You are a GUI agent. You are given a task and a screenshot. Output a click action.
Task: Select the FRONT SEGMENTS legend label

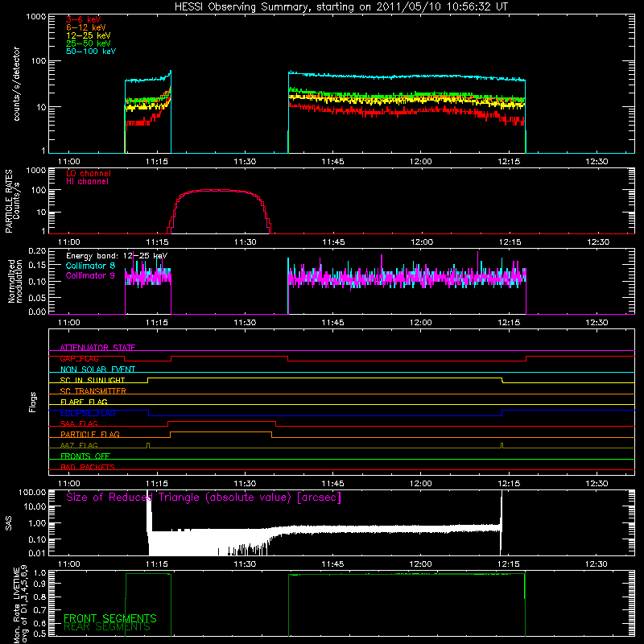[x=110, y=618]
